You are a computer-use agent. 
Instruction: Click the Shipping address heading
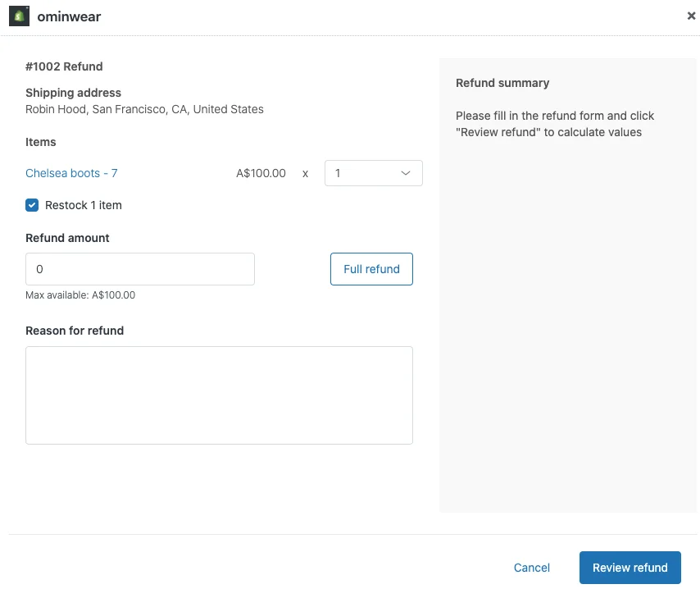[x=73, y=93]
